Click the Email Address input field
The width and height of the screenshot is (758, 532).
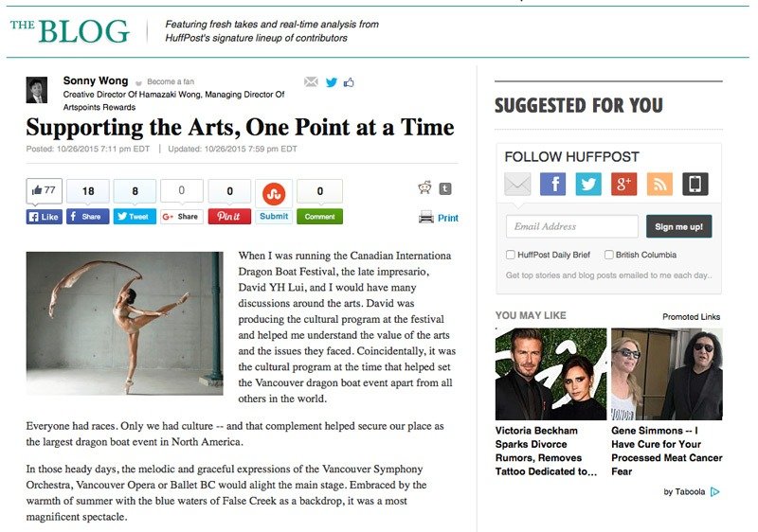(x=571, y=226)
